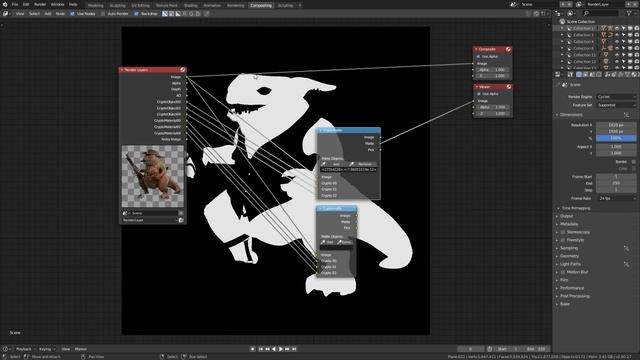This screenshot has width=640, height=360.
Task: Enable the Auto Render checkbox
Action: click(103, 13)
